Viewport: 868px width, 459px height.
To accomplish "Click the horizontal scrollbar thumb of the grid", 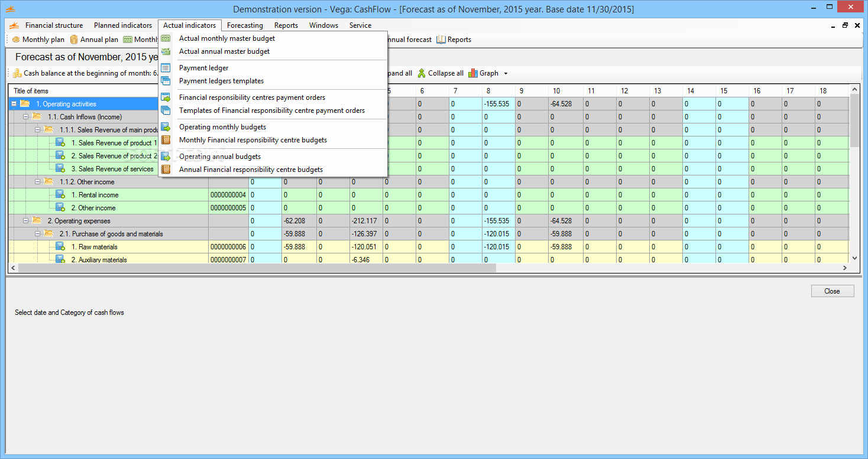I will coord(258,268).
